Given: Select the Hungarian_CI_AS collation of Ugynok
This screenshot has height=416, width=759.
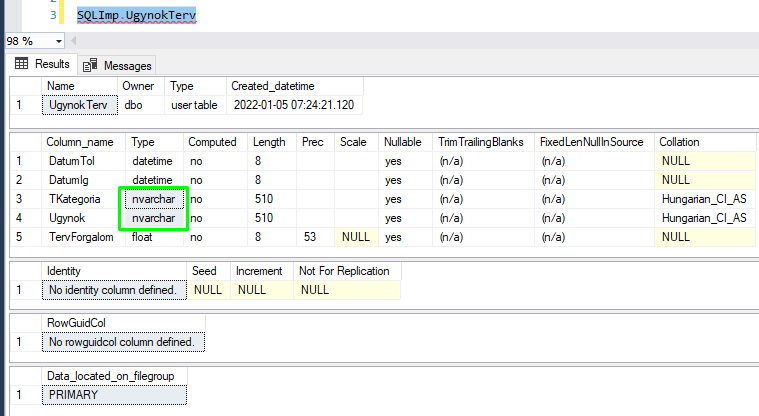Looking at the screenshot, I should click(705, 218).
